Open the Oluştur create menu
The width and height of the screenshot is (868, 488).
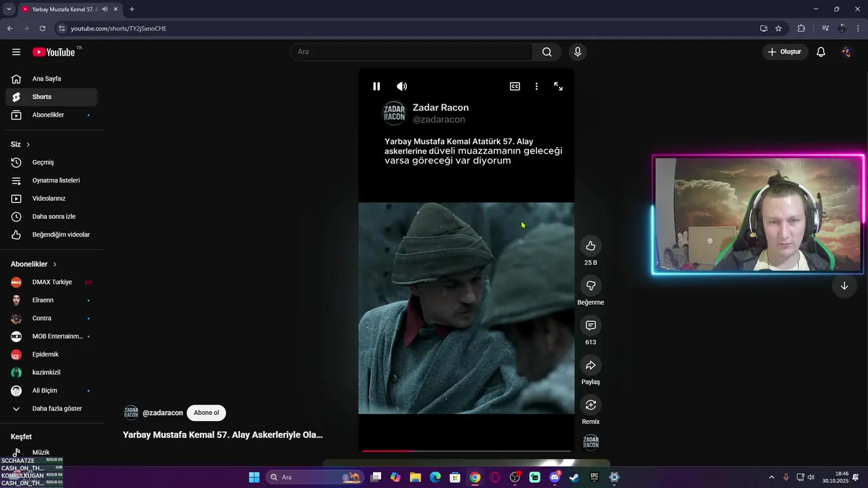pyautogui.click(x=785, y=52)
